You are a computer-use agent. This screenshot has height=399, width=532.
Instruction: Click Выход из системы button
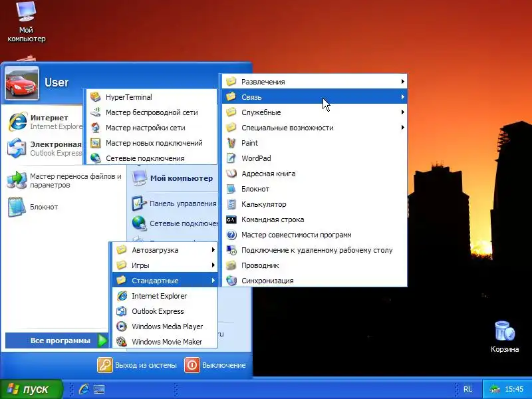pyautogui.click(x=137, y=365)
